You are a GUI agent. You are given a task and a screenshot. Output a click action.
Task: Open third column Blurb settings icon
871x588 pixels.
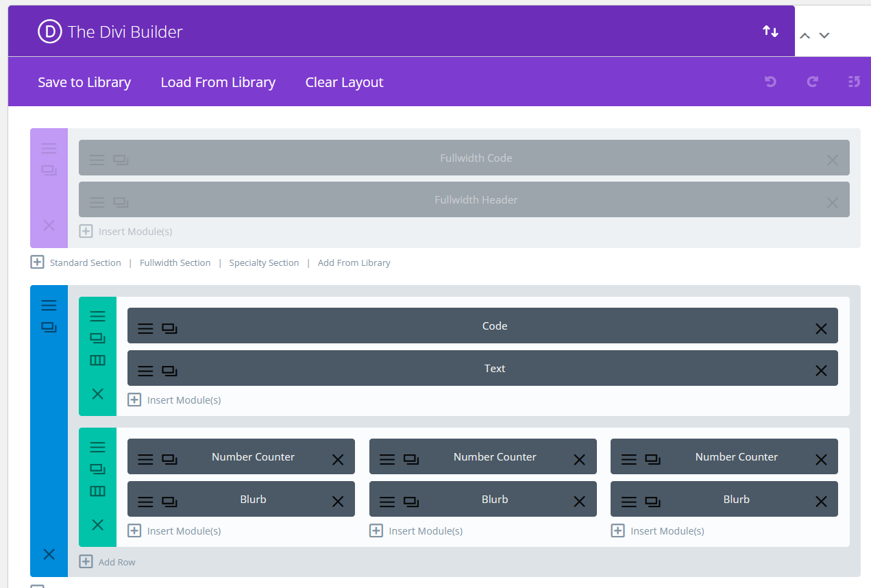[629, 502]
